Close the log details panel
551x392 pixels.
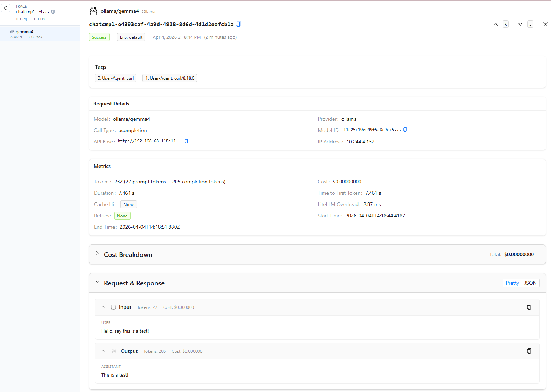[x=545, y=24]
